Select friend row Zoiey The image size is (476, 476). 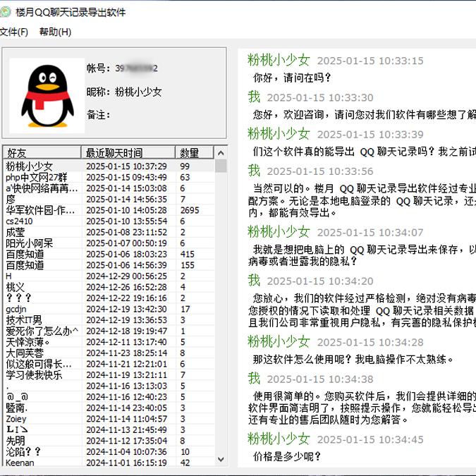[x=109, y=419]
